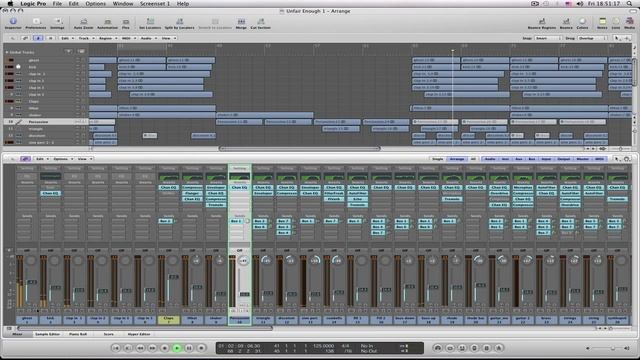Image resolution: width=640 pixels, height=360 pixels.
Task: Click the Bounce toolbar icon
Action: point(566,22)
